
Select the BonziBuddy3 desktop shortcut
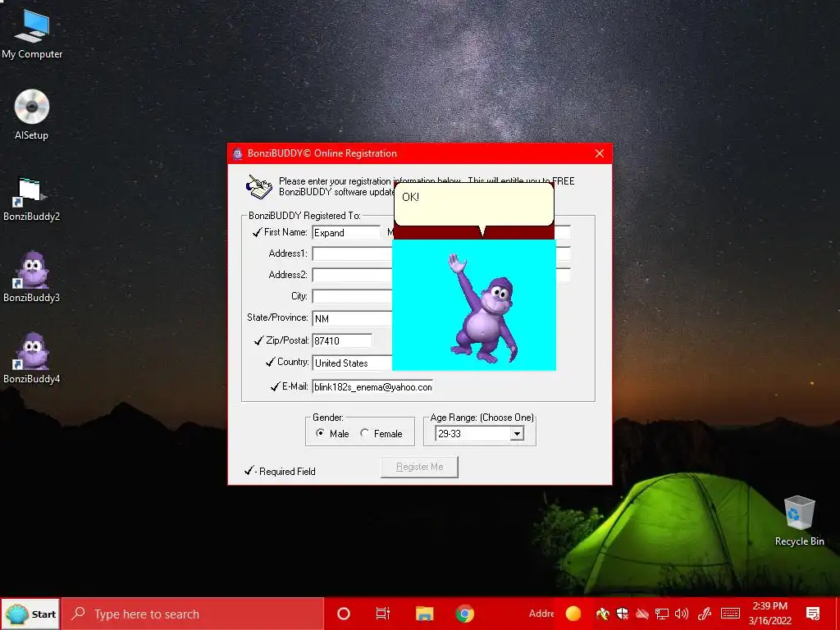pyautogui.click(x=31, y=276)
